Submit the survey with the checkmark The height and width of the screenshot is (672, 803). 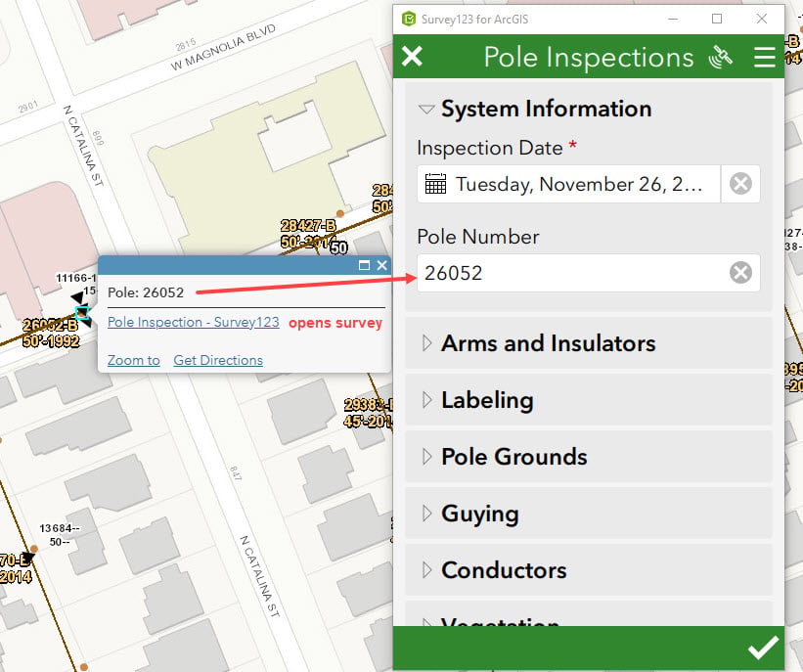coord(763,648)
